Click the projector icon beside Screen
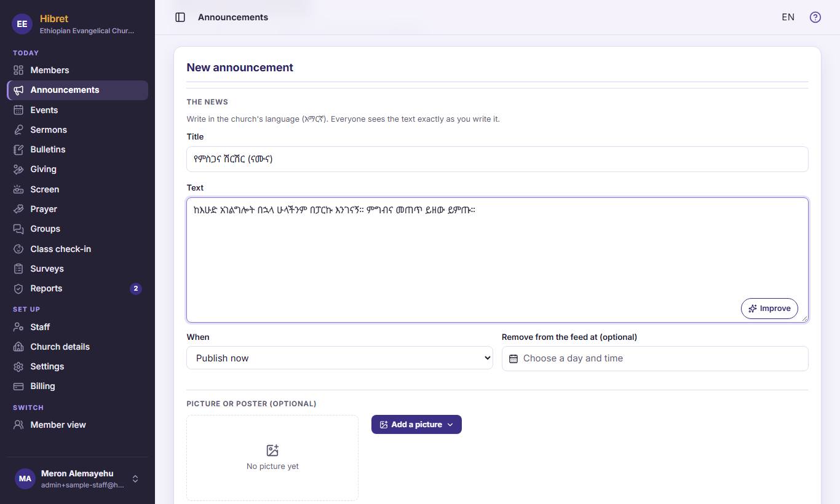Screen dimensions: 840x504 pyautogui.click(x=18, y=189)
